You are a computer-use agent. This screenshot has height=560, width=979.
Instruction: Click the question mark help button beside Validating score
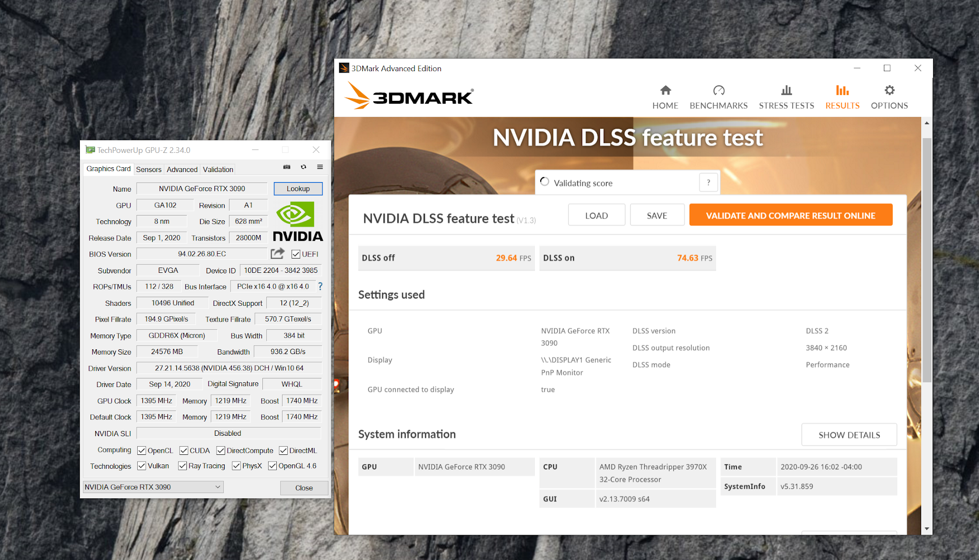click(708, 183)
